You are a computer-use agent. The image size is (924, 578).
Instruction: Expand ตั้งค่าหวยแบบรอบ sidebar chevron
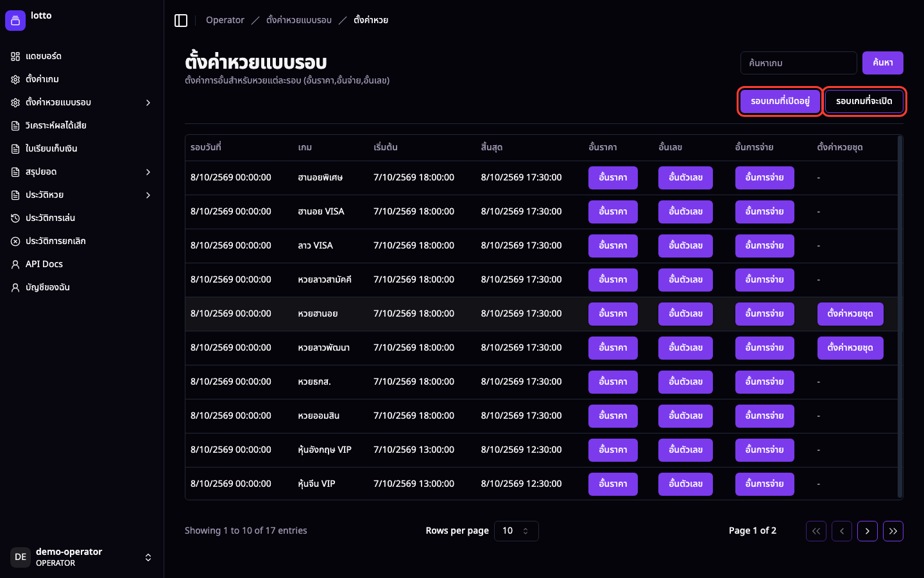point(148,103)
